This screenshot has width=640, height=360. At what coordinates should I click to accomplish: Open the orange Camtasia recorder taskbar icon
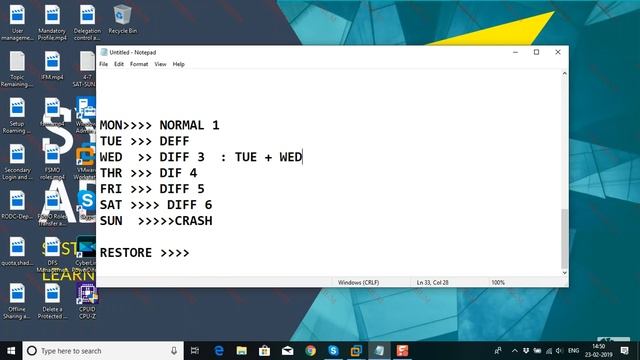[x=402, y=351]
